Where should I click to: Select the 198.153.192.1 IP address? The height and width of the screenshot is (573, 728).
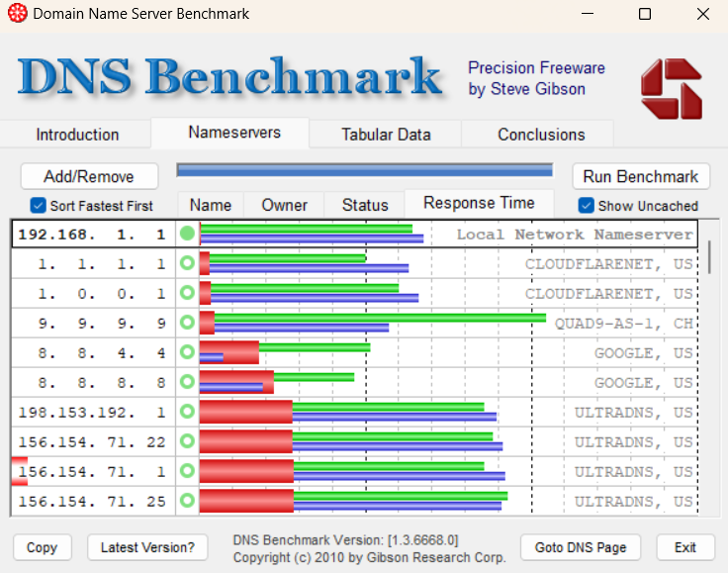(x=92, y=413)
